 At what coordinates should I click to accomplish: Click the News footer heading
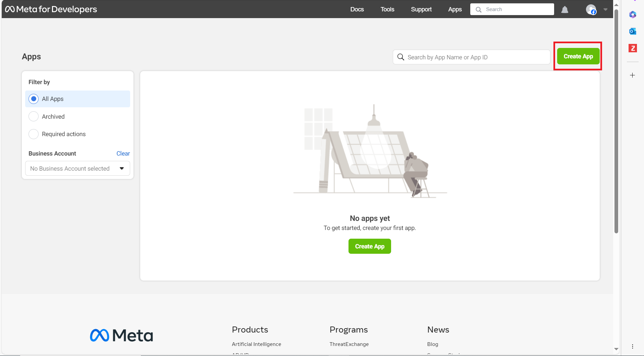(x=438, y=330)
